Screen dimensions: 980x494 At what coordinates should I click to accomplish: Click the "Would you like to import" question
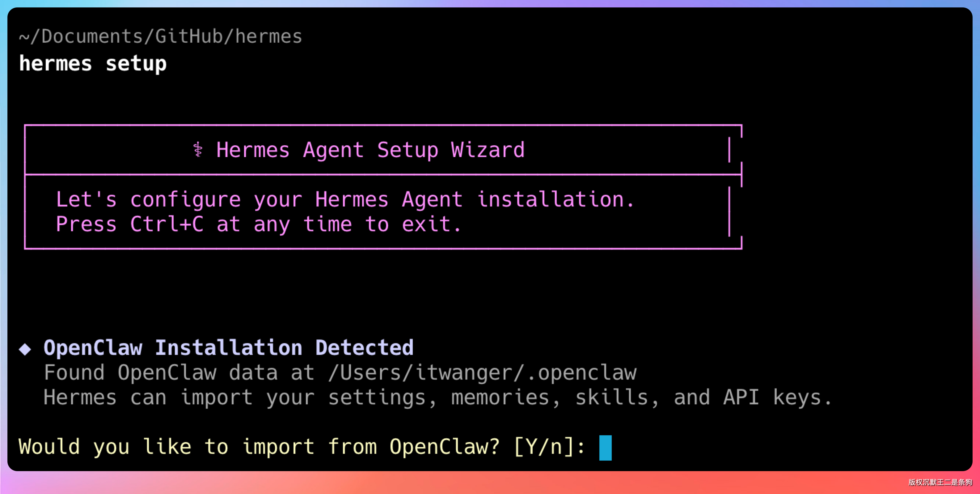(x=166, y=447)
